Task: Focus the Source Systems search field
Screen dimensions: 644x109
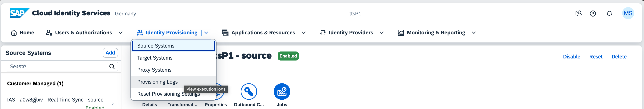Action: click(x=58, y=67)
